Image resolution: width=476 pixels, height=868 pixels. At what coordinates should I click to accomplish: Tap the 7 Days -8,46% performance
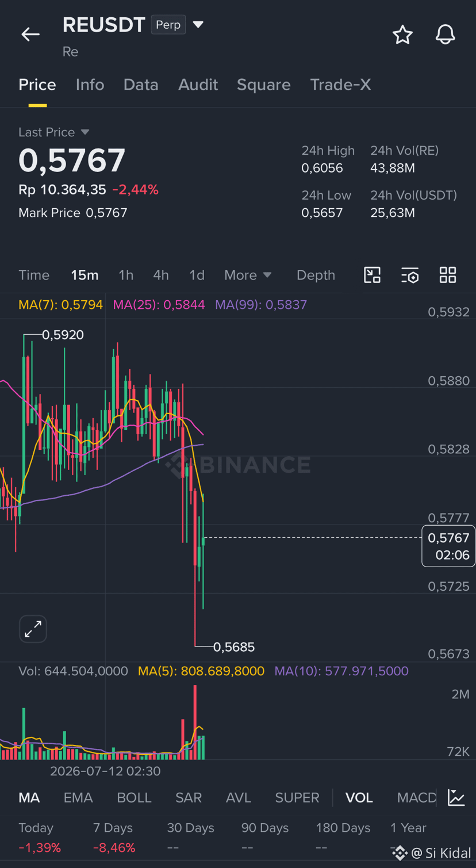tap(114, 838)
